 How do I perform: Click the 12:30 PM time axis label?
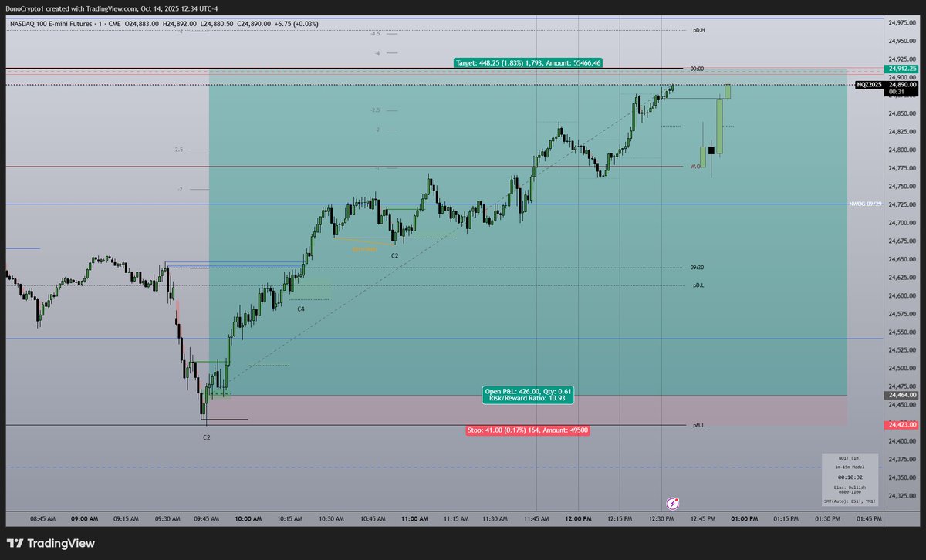click(661, 518)
